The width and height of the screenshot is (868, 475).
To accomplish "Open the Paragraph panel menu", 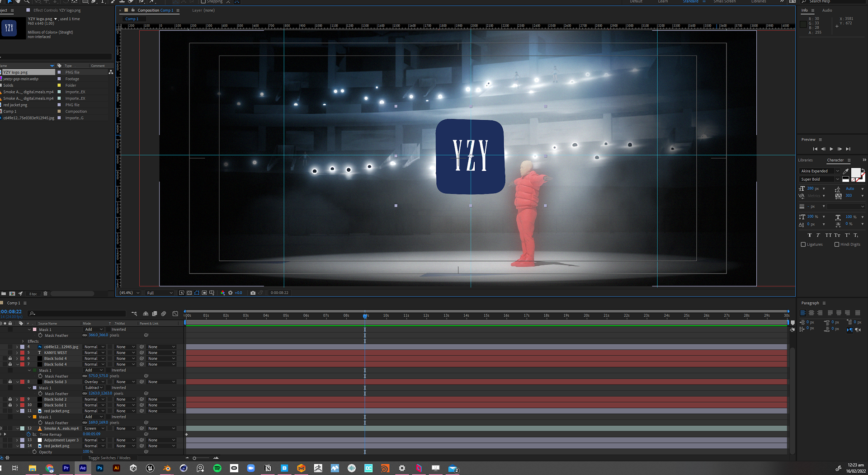I will (824, 303).
